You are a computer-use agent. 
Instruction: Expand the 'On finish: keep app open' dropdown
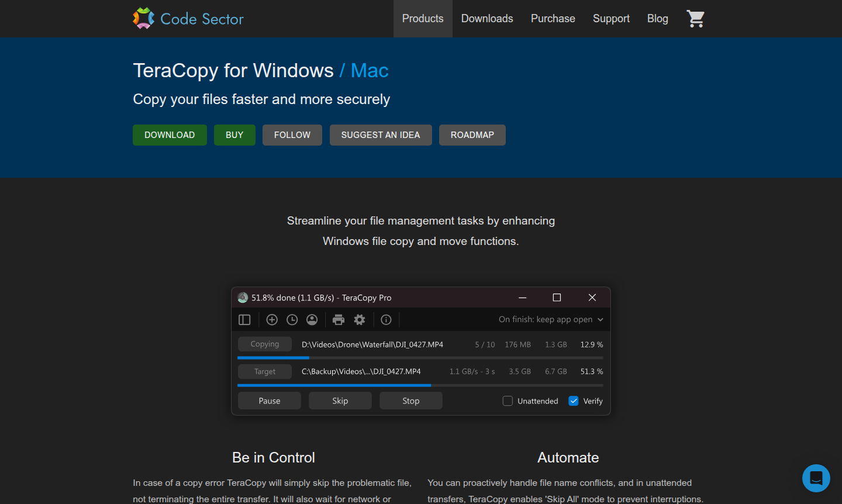(550, 320)
